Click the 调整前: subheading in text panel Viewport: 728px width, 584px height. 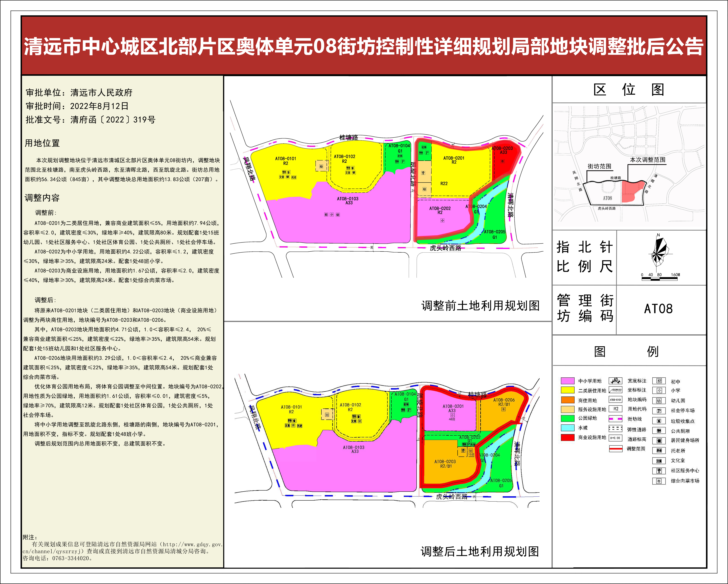pos(46,213)
